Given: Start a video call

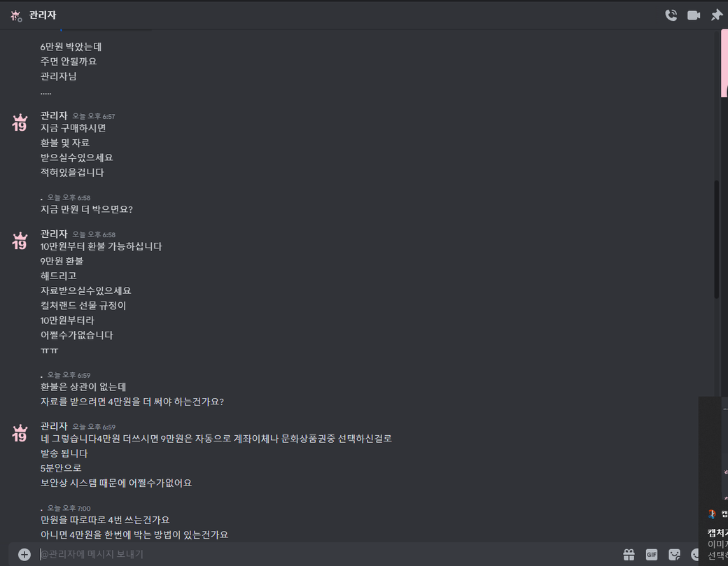Looking at the screenshot, I should [x=694, y=15].
